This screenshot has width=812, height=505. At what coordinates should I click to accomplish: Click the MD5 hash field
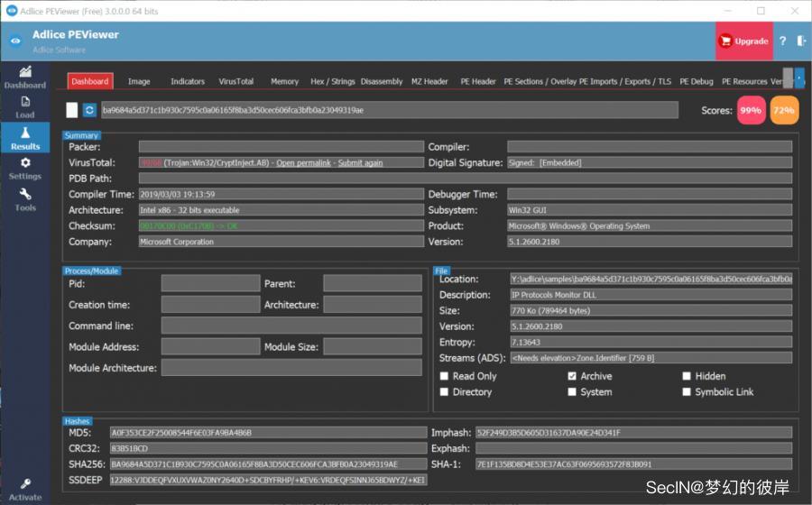pos(268,433)
